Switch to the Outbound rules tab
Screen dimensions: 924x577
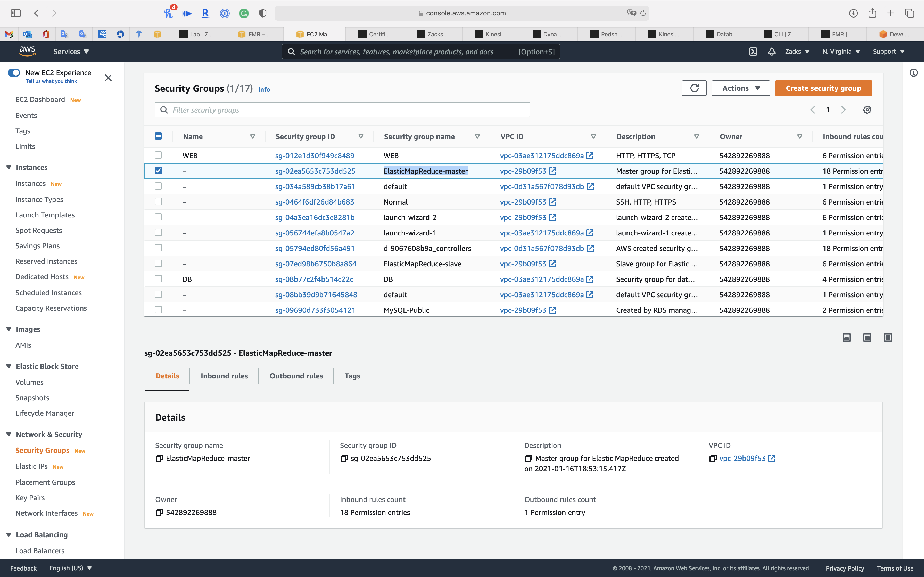coord(296,376)
